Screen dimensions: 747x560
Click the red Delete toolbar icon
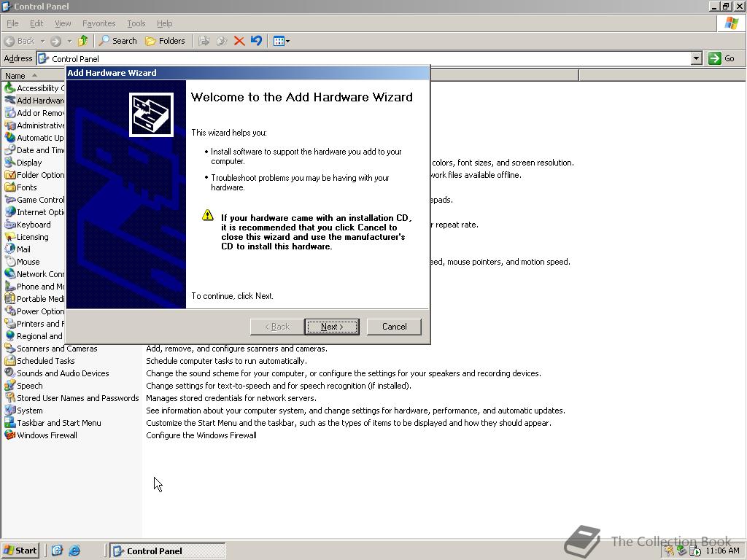coord(239,41)
